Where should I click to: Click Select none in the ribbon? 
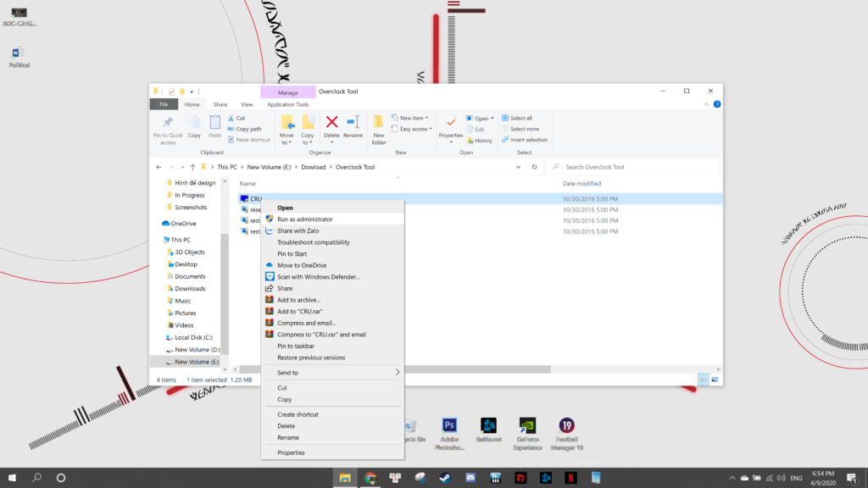(x=520, y=129)
